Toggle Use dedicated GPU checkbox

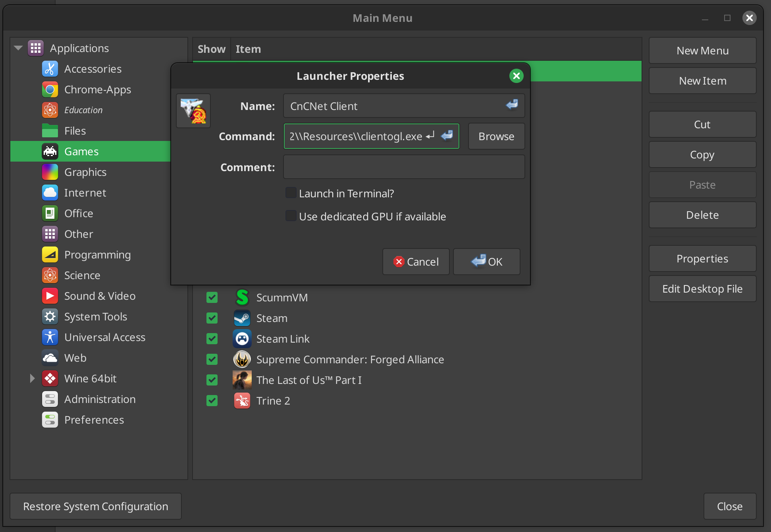click(x=291, y=216)
